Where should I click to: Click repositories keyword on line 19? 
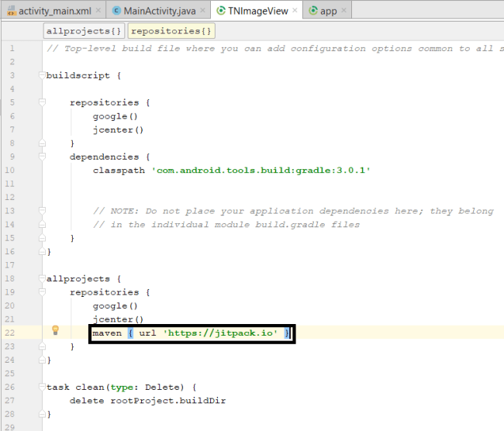click(x=105, y=292)
